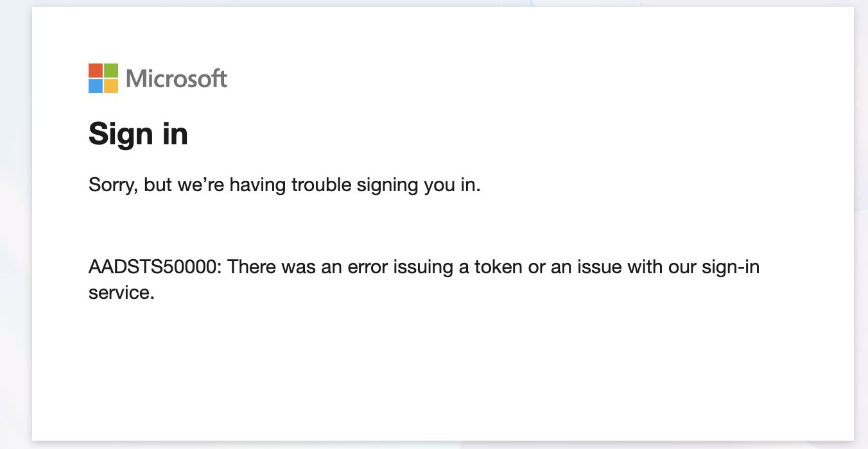Select the bold Sign in heading

pos(138,135)
